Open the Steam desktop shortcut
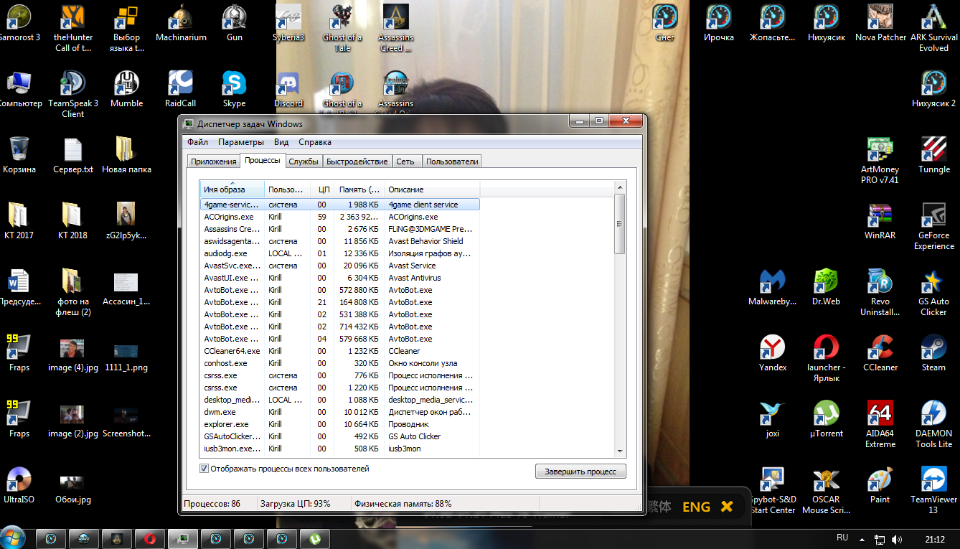The width and height of the screenshot is (960, 549). (x=933, y=349)
